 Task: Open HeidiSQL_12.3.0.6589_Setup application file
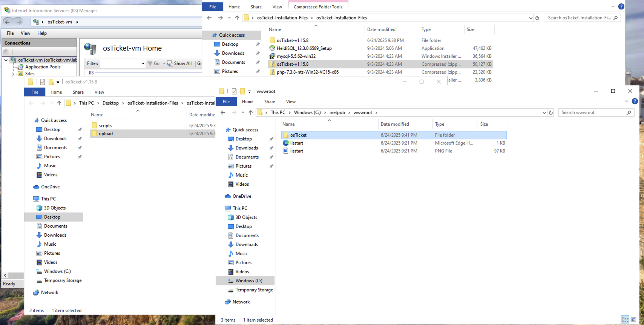[x=304, y=48]
